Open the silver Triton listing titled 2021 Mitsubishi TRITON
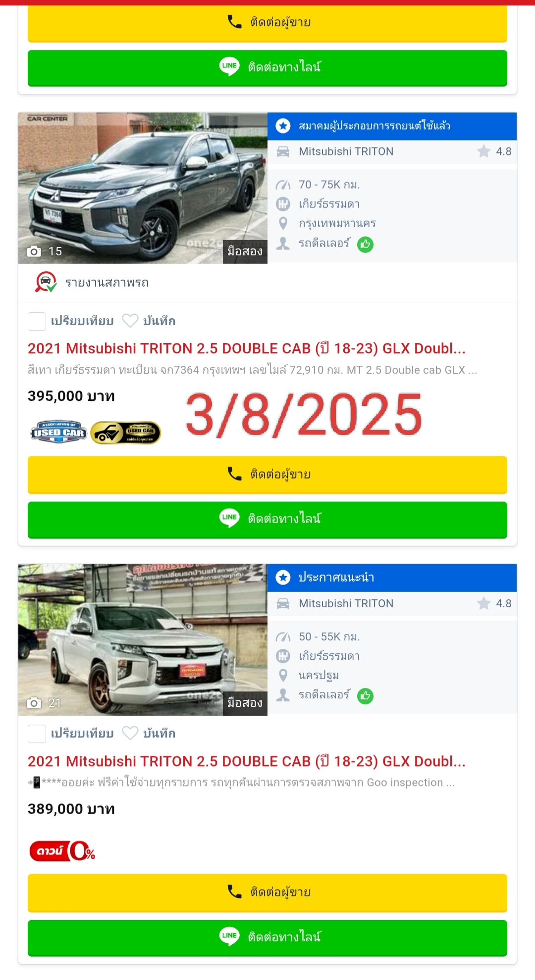 tap(247, 761)
